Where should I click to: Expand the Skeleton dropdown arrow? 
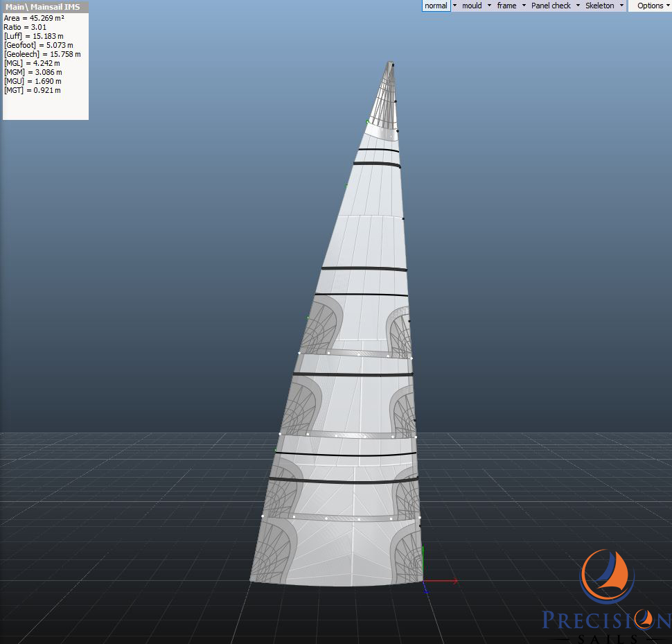[x=621, y=6]
